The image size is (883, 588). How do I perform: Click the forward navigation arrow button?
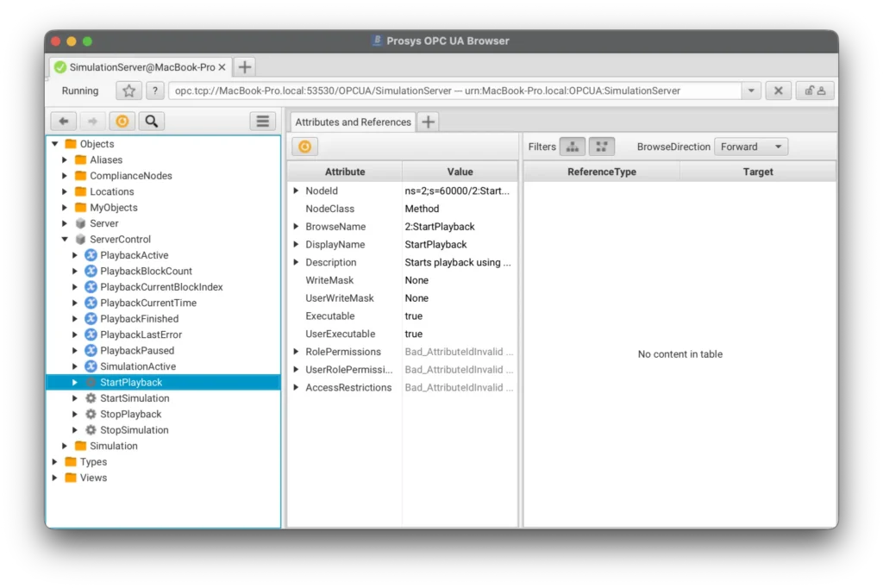pyautogui.click(x=91, y=121)
